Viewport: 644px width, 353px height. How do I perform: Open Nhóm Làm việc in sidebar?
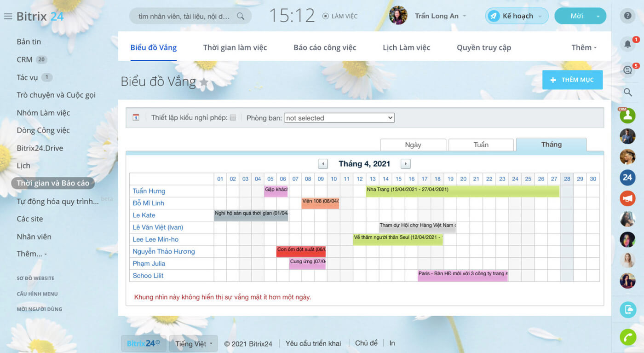coord(43,113)
